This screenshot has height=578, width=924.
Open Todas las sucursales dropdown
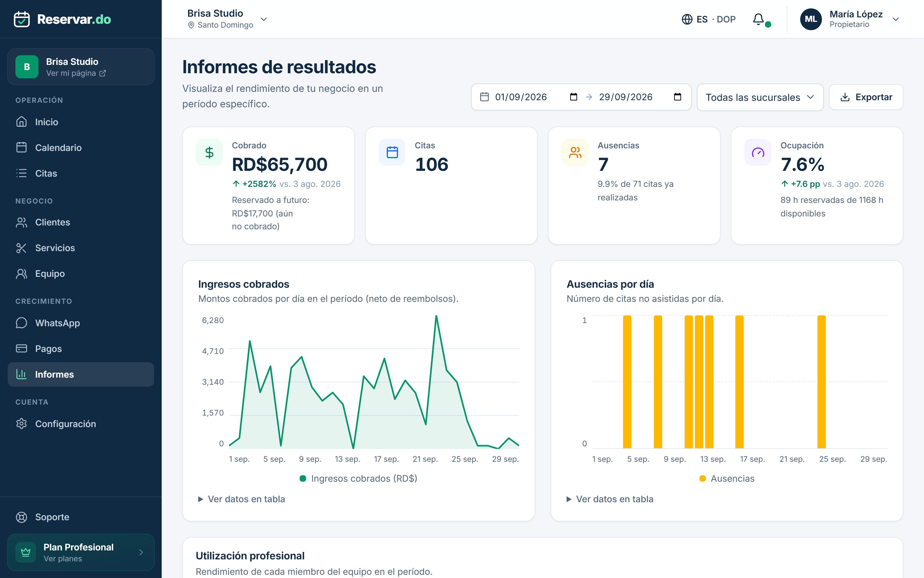pyautogui.click(x=760, y=97)
